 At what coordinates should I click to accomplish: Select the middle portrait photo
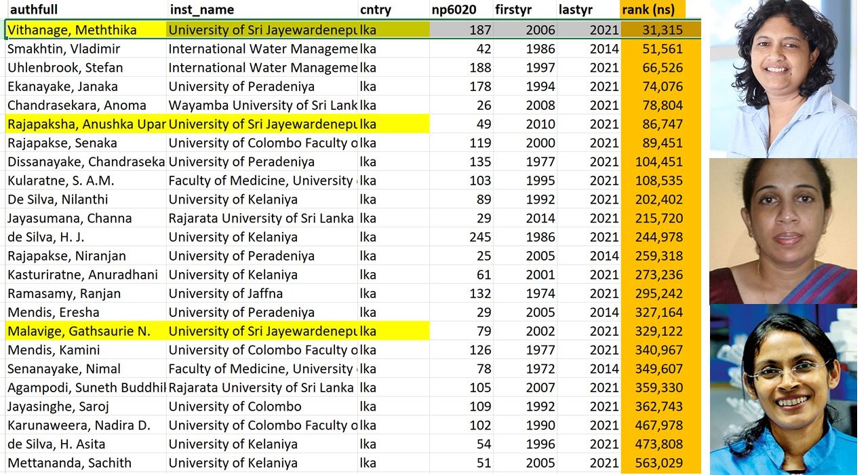pos(783,231)
